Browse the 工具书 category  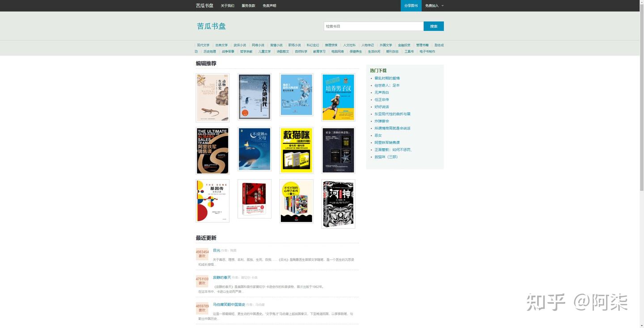(x=409, y=51)
